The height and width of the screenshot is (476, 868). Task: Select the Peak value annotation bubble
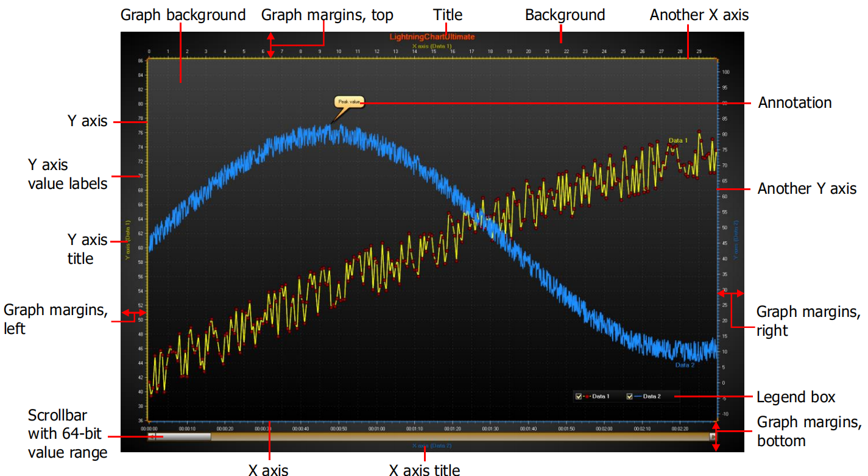[x=350, y=102]
